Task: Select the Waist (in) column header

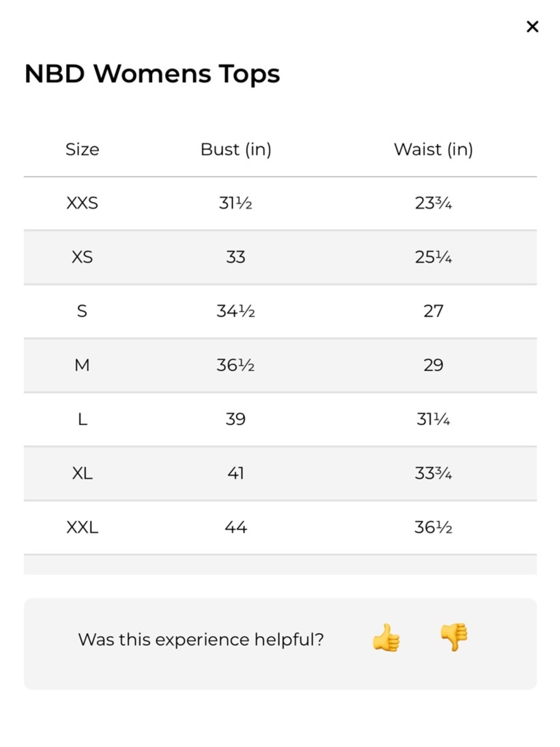Action: point(433,150)
